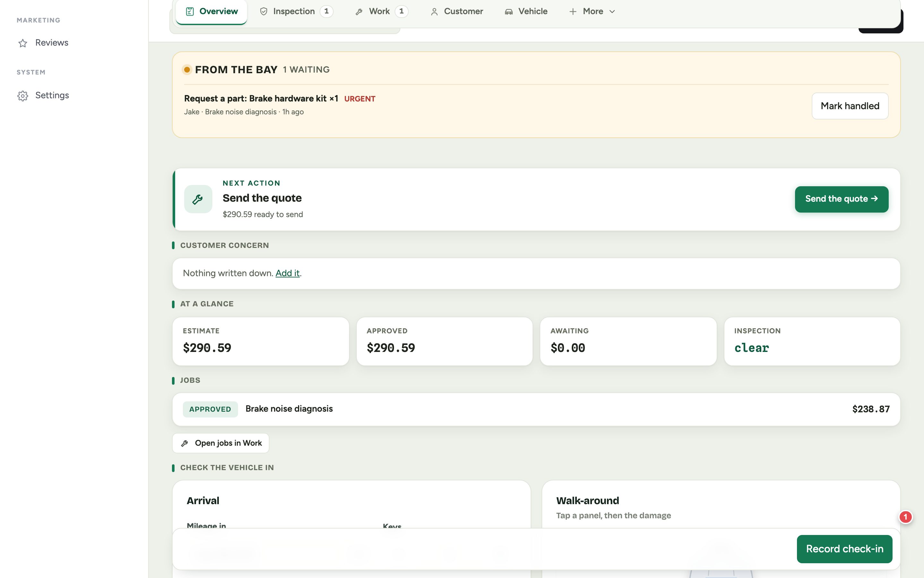
Task: Open the Customer tab
Action: point(457,12)
